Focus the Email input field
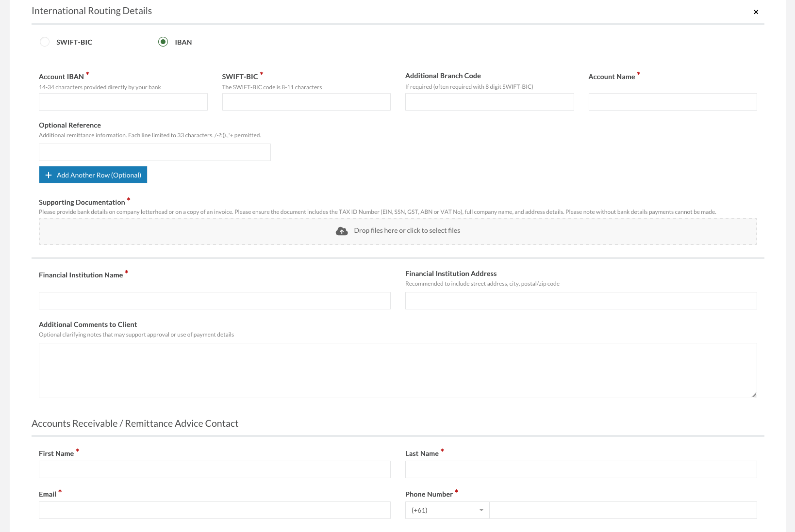This screenshot has height=532, width=795. click(x=215, y=510)
